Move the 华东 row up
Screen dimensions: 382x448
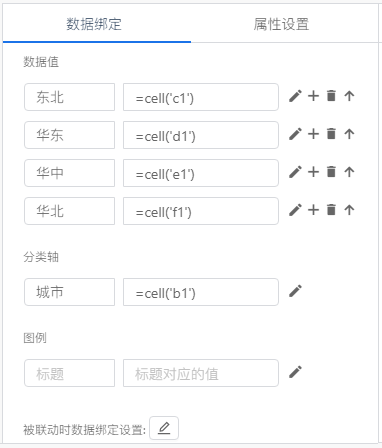point(349,134)
